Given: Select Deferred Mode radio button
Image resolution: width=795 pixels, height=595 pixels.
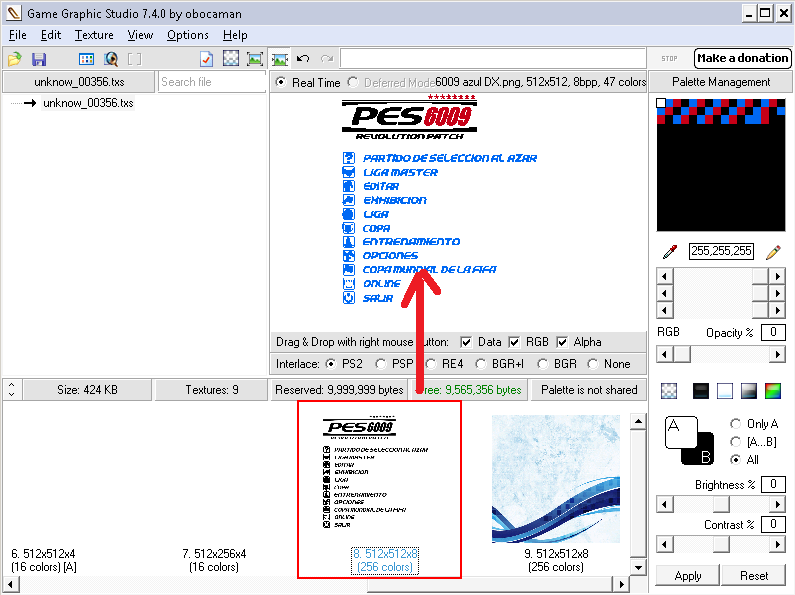Looking at the screenshot, I should point(353,82).
